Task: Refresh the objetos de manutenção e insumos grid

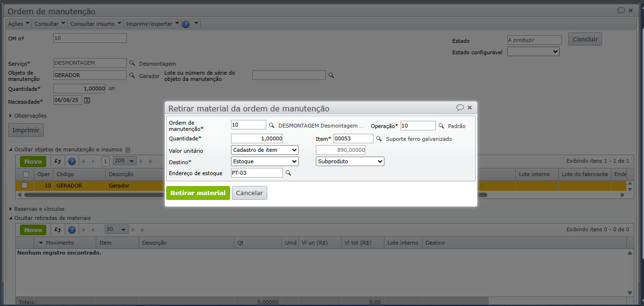Action: 58,162
